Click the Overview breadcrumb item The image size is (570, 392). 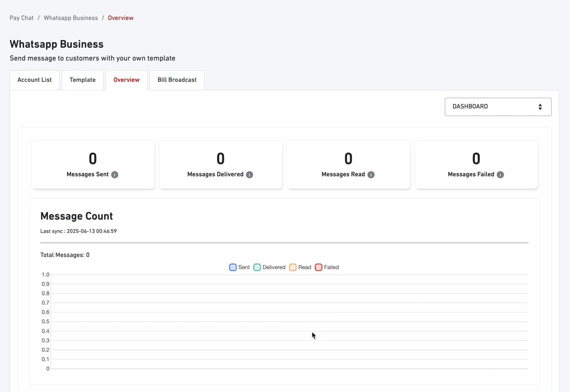click(x=121, y=18)
